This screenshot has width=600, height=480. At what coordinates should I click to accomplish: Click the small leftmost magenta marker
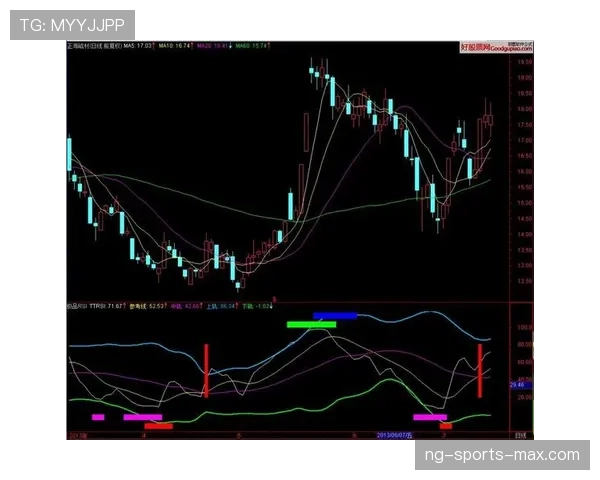[x=97, y=417]
